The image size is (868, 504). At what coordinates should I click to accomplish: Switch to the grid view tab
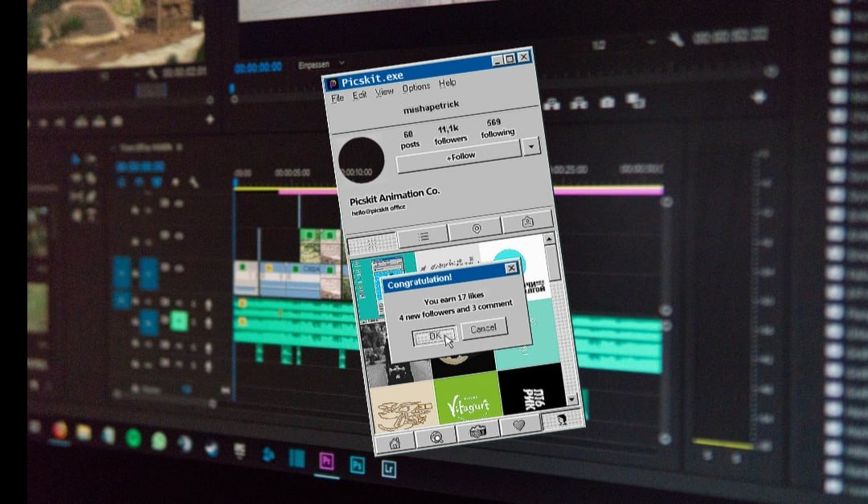coord(371,242)
